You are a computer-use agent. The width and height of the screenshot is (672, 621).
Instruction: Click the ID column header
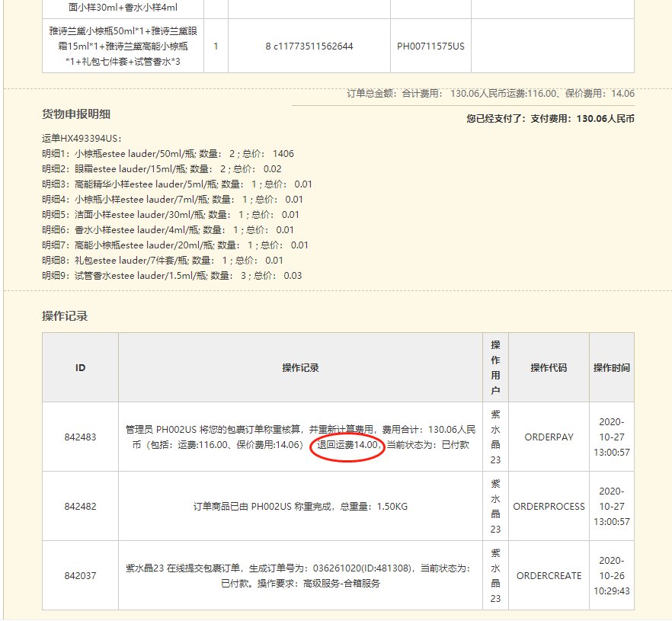(80, 367)
